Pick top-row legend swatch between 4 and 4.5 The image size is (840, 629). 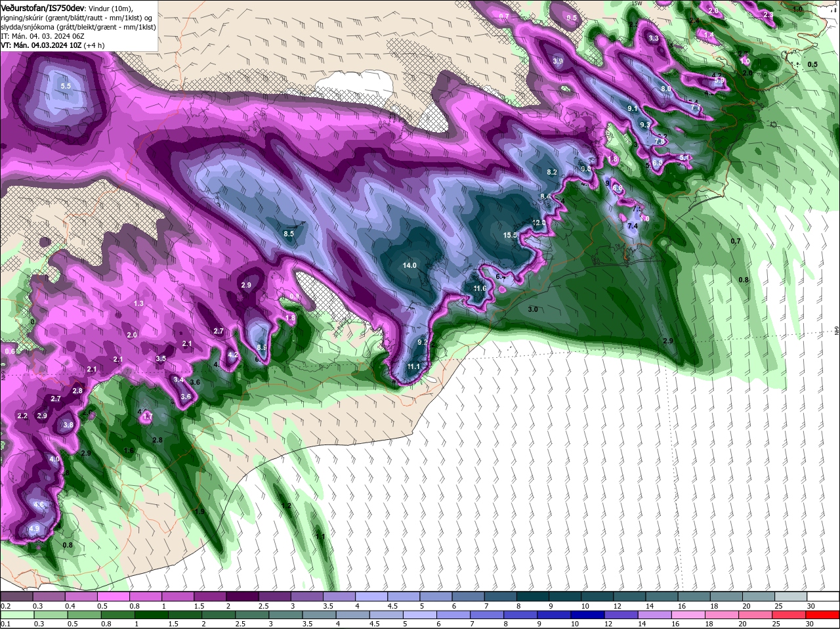(371, 596)
